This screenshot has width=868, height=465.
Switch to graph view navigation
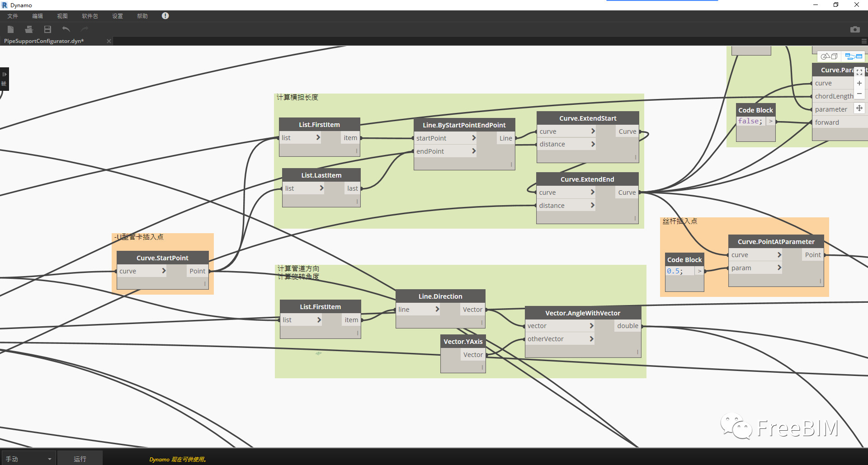coord(854,56)
